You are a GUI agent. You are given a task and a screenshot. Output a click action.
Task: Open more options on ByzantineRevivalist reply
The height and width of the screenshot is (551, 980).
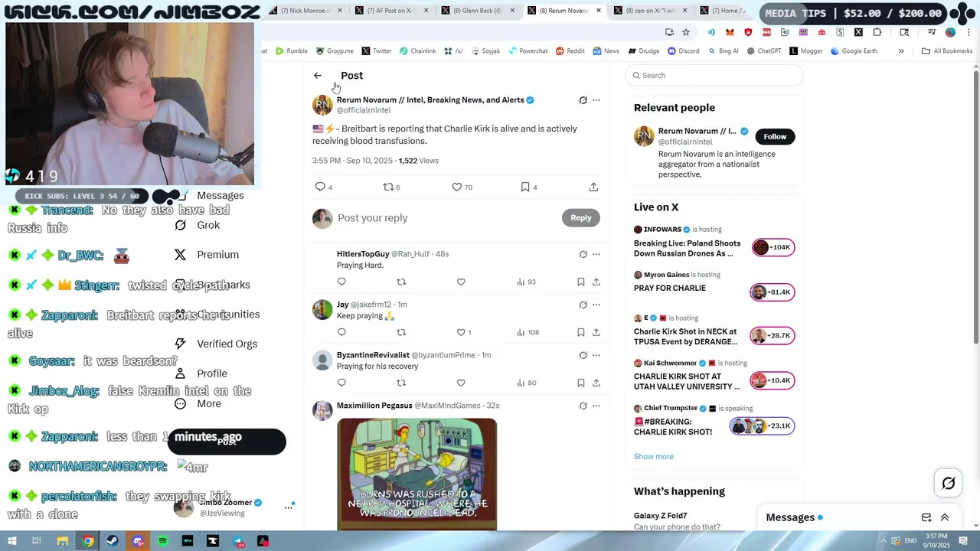click(x=596, y=355)
